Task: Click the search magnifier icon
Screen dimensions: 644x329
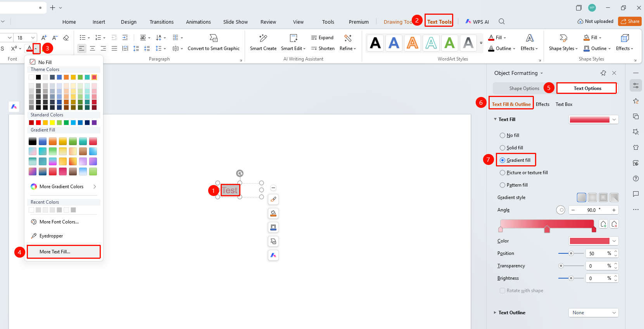Action: [502, 22]
